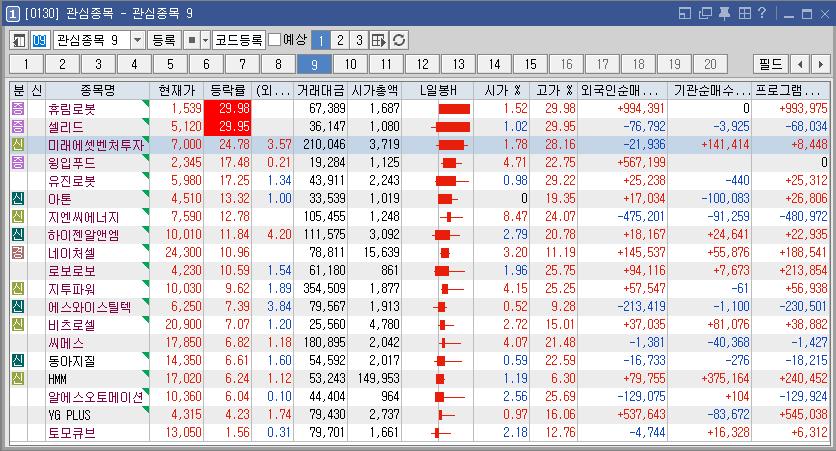Click the window layout icon left of the copy-window icon
This screenshot has width=836, height=451.
685,13
